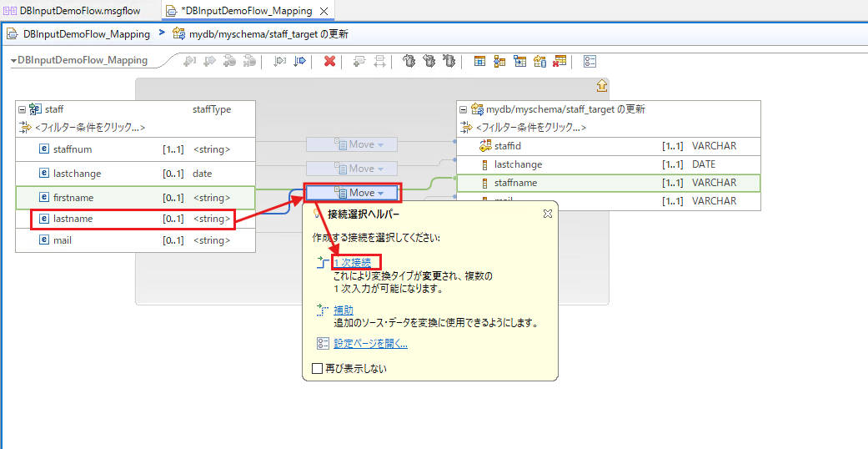Go to DBInputDemoFlow_Mapping breadcrumb

point(87,34)
